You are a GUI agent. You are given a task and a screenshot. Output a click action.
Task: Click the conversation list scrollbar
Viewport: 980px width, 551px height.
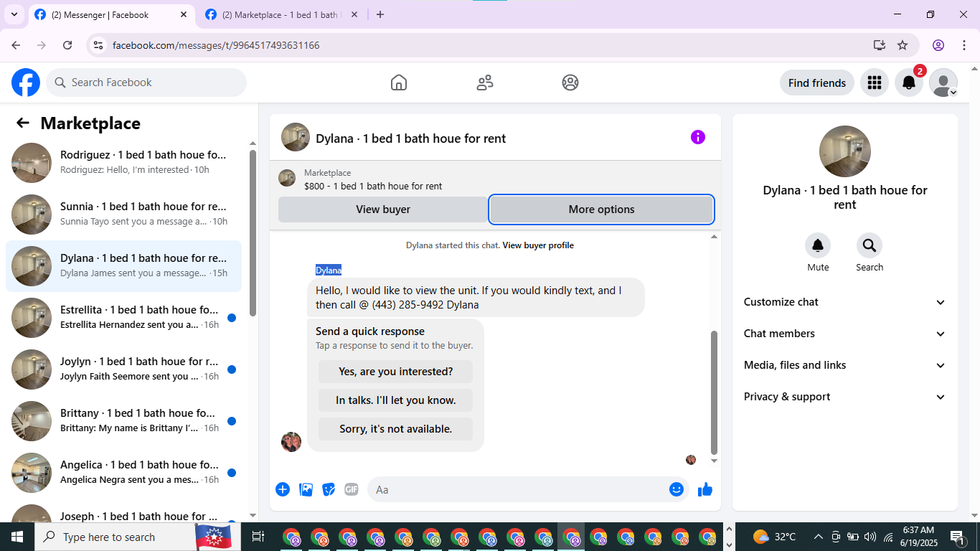click(253, 232)
